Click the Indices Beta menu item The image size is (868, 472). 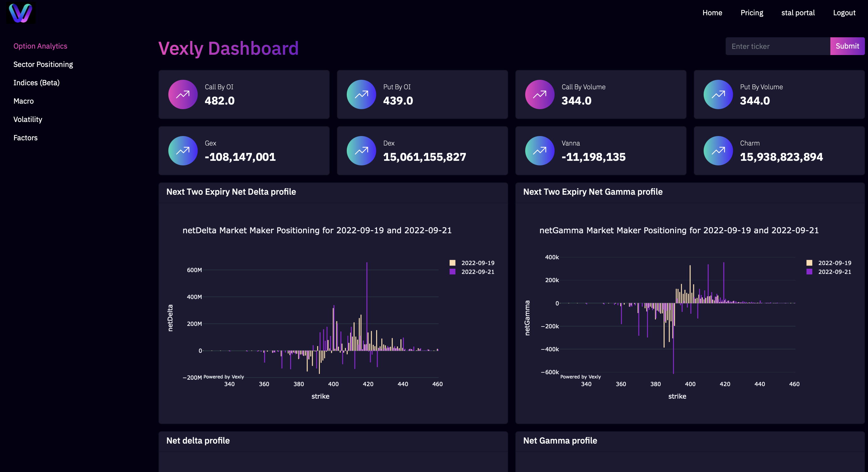[x=36, y=83]
